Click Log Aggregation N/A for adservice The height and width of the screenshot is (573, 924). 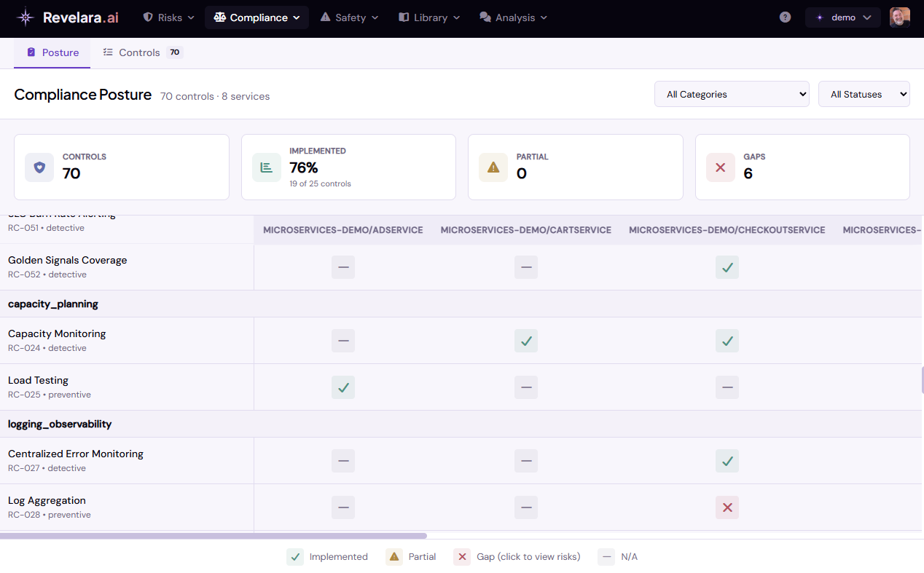pyautogui.click(x=343, y=507)
